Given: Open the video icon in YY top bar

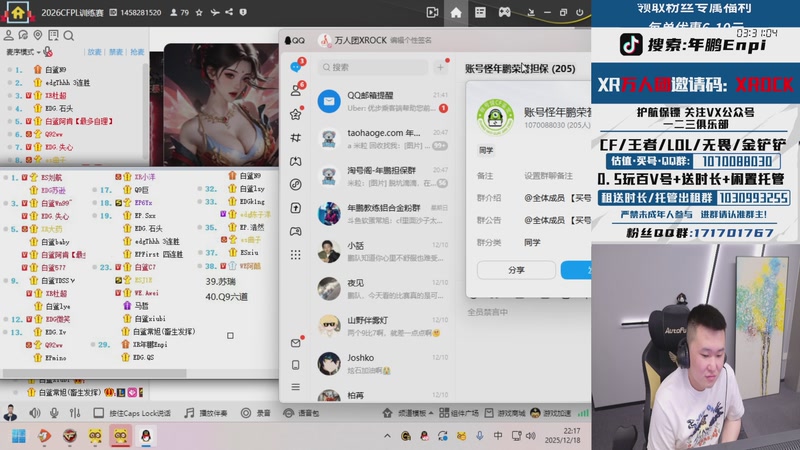Looking at the screenshot, I should 432,12.
